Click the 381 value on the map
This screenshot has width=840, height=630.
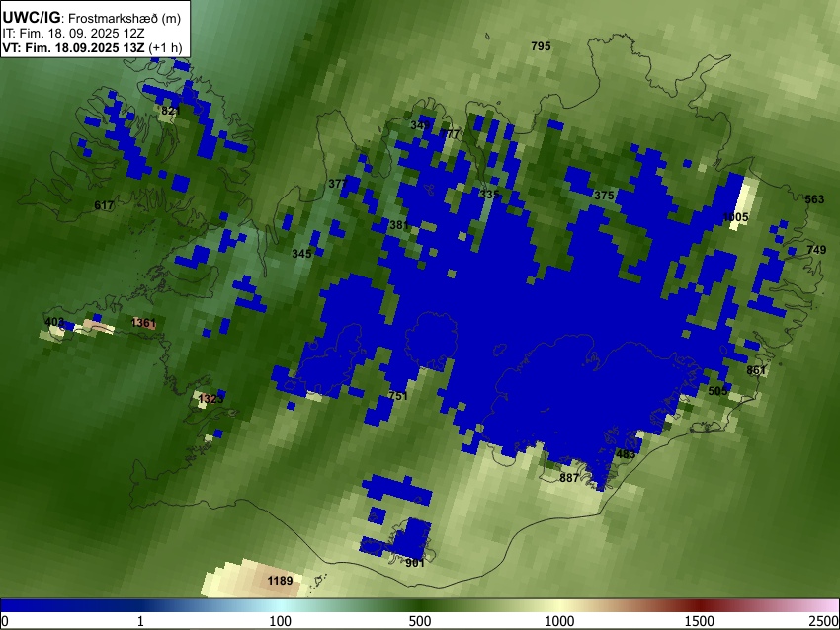[399, 225]
